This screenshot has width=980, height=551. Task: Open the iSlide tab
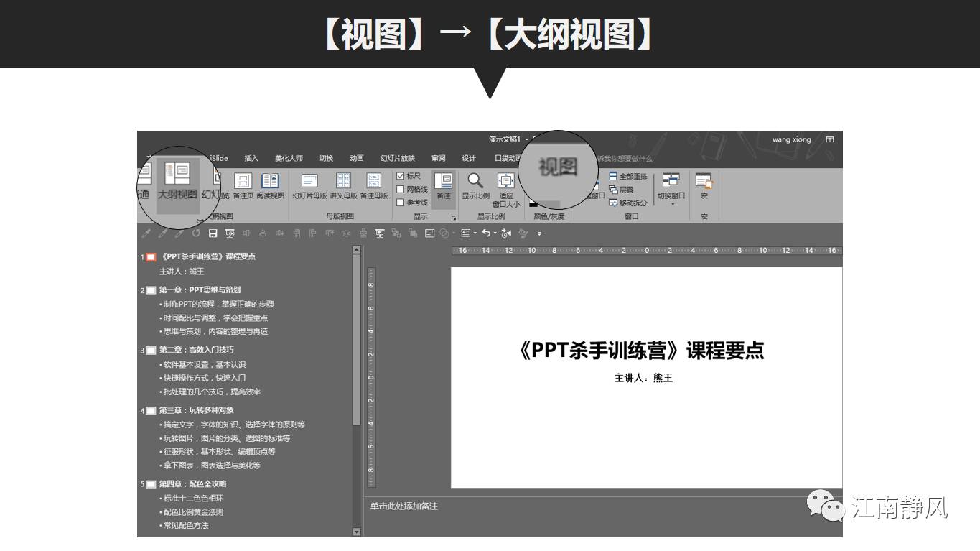tap(218, 159)
